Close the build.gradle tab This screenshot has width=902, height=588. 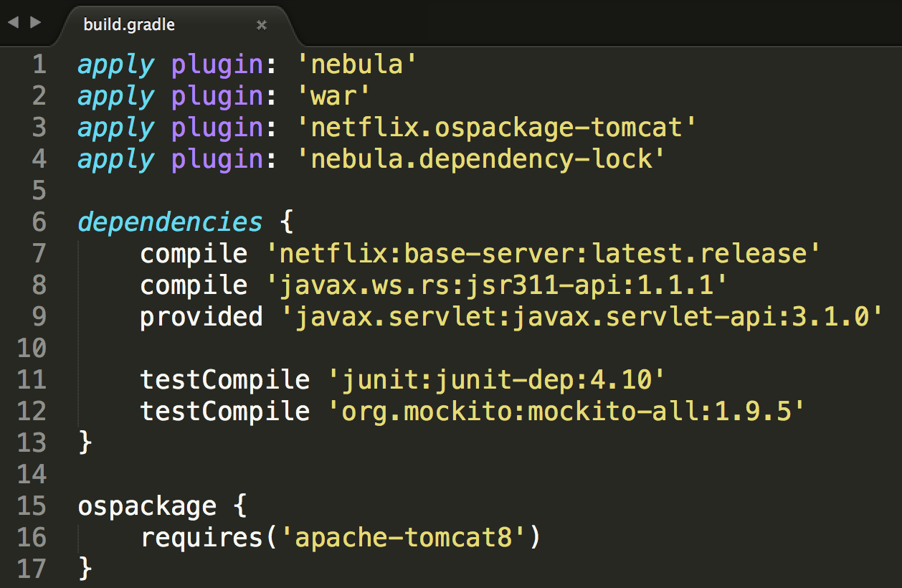(262, 25)
